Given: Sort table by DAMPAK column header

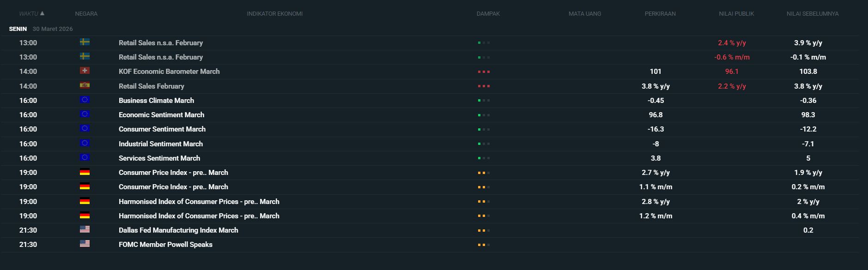Looking at the screenshot, I should click(488, 14).
